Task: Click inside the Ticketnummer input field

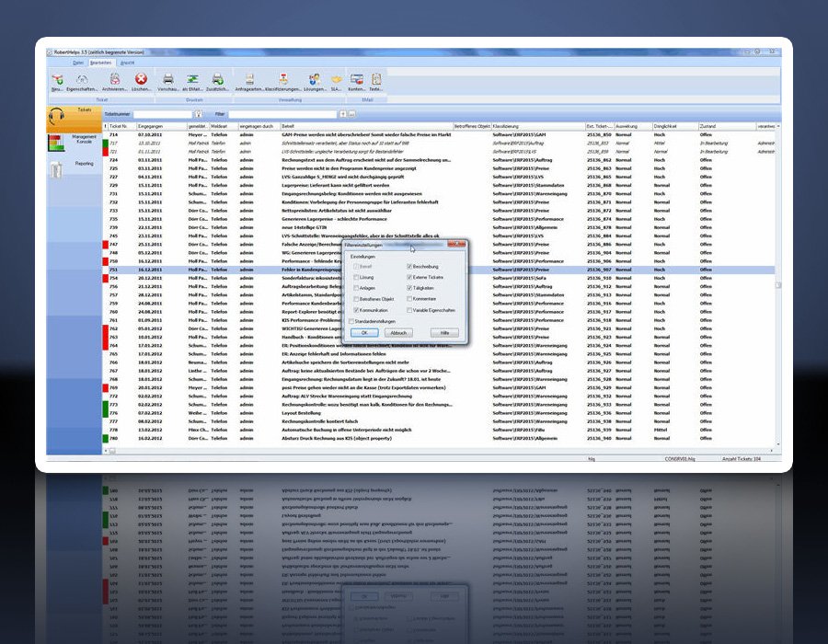Action: click(x=163, y=115)
